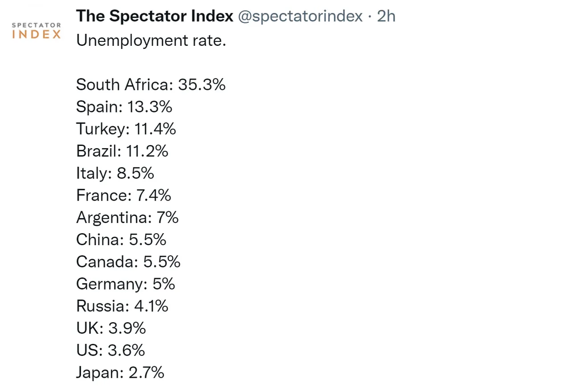Open the Spectator Index profile avatar
The width and height of the screenshot is (570, 392).
click(37, 31)
